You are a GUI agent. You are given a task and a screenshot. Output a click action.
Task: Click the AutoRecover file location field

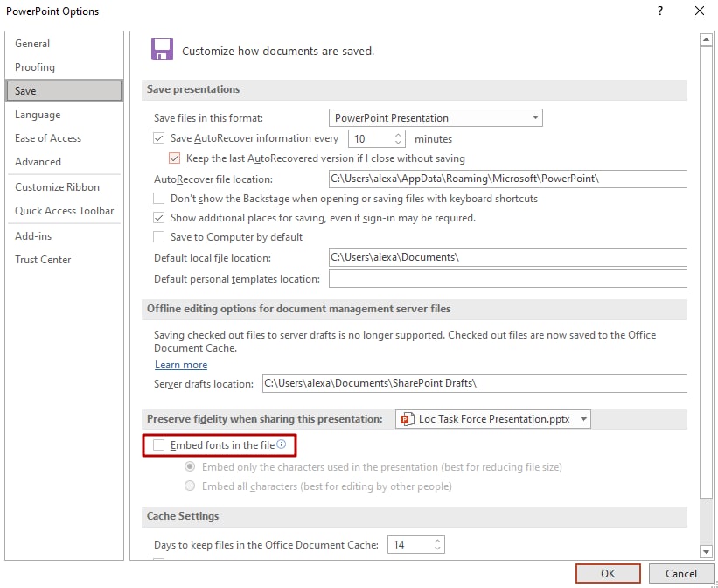pyautogui.click(x=508, y=178)
